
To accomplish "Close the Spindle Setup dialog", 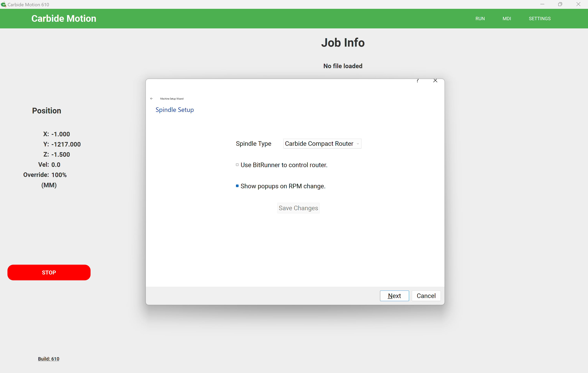I will 435,81.
